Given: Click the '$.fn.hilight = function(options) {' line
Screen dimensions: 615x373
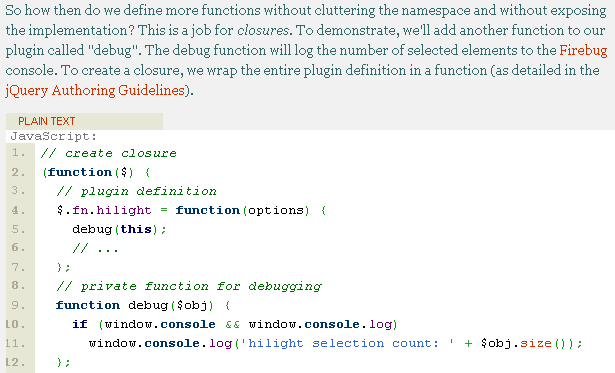Looking at the screenshot, I should (x=191, y=210).
